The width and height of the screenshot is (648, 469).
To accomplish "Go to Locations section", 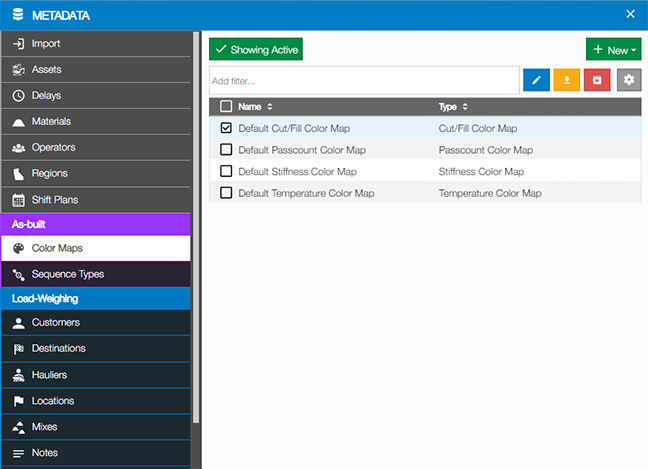I will click(x=95, y=401).
